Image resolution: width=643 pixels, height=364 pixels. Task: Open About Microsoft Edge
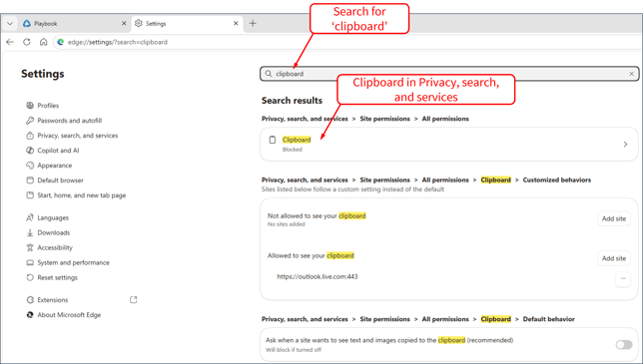[x=69, y=315]
